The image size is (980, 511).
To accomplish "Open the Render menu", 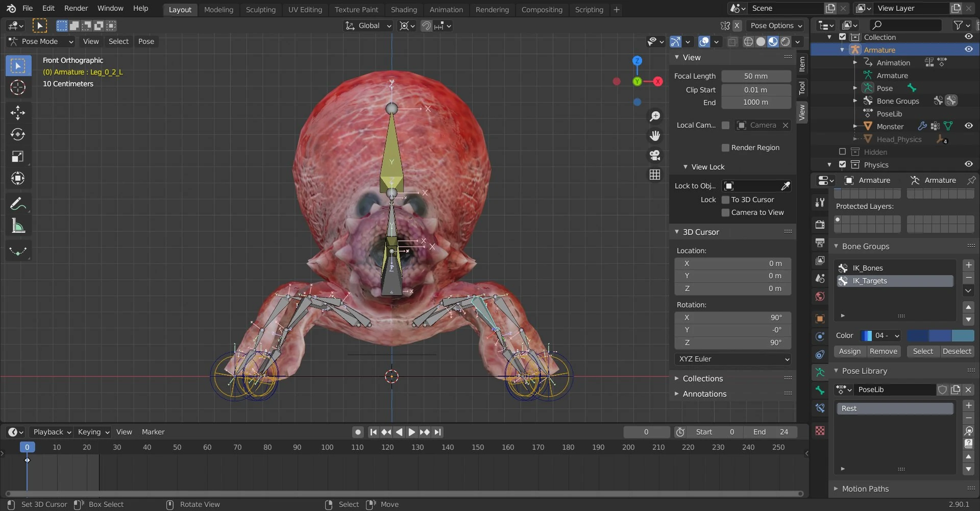I will (x=76, y=8).
